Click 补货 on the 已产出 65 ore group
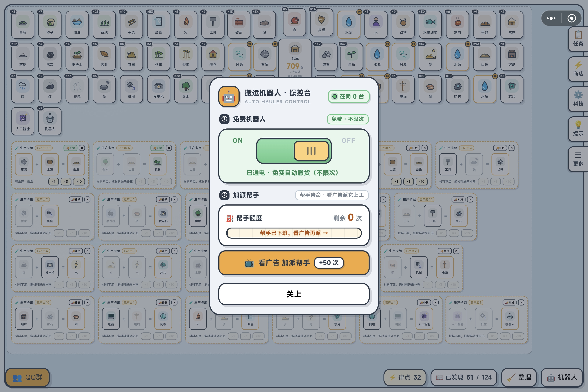 (x=459, y=199)
